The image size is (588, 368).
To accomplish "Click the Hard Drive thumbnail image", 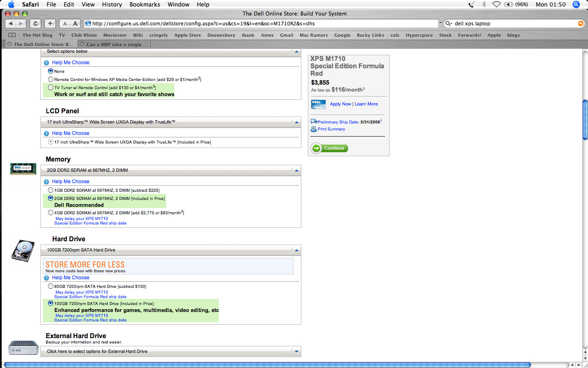I will pos(23,251).
